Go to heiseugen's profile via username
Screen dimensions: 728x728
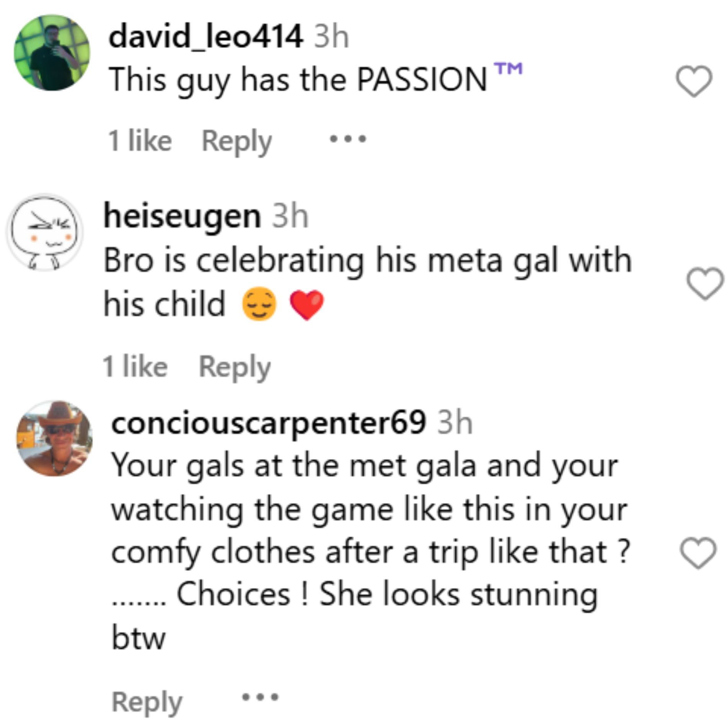click(x=182, y=217)
